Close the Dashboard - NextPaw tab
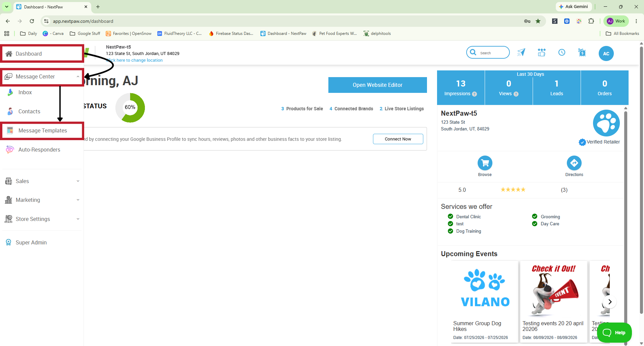The width and height of the screenshot is (644, 346). [x=86, y=7]
